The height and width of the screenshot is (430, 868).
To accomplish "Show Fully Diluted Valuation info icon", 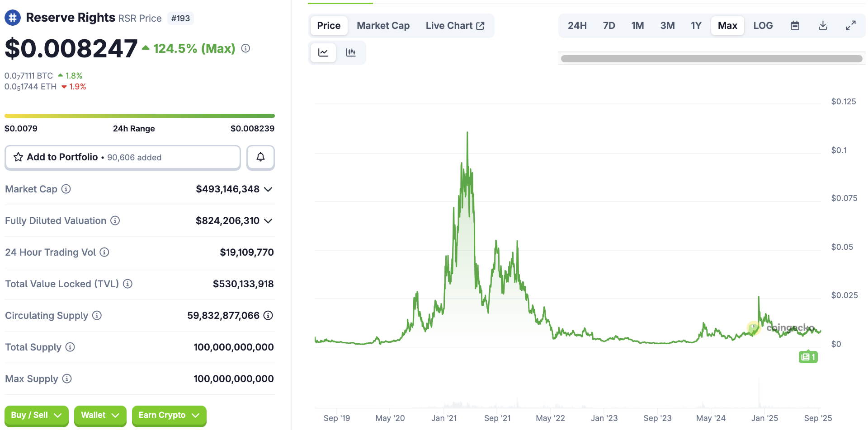I will pyautogui.click(x=115, y=220).
